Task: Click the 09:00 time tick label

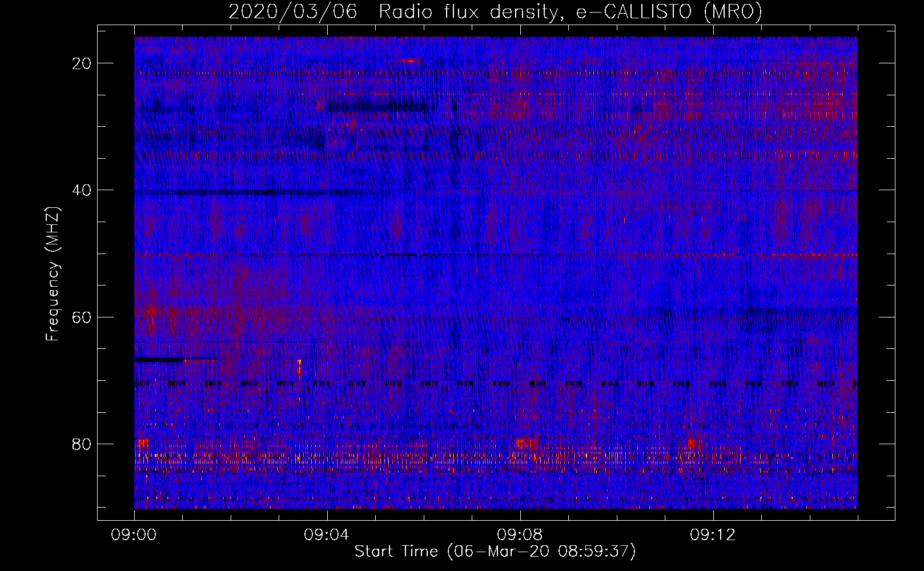Action: point(134,535)
